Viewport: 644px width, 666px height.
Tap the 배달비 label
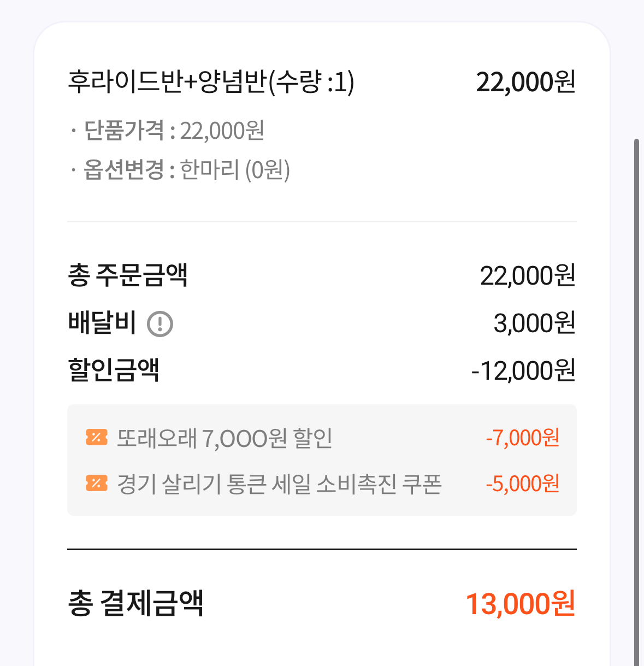point(102,323)
